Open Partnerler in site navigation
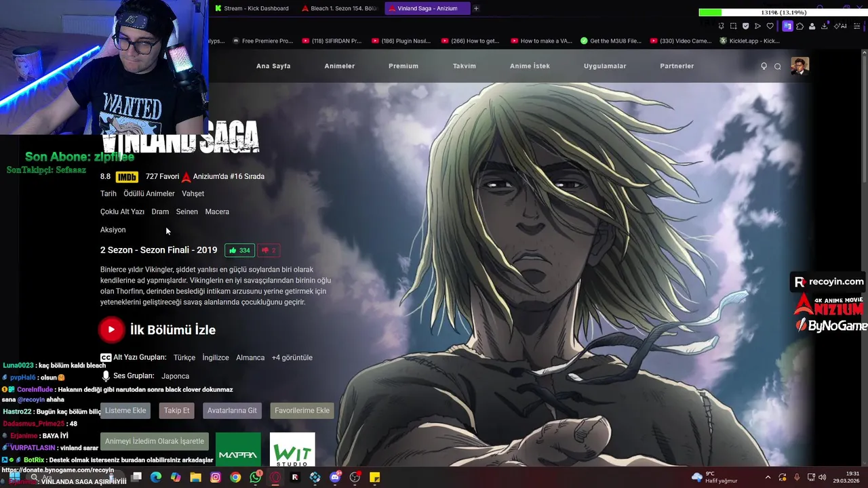This screenshot has height=488, width=868. coord(677,66)
